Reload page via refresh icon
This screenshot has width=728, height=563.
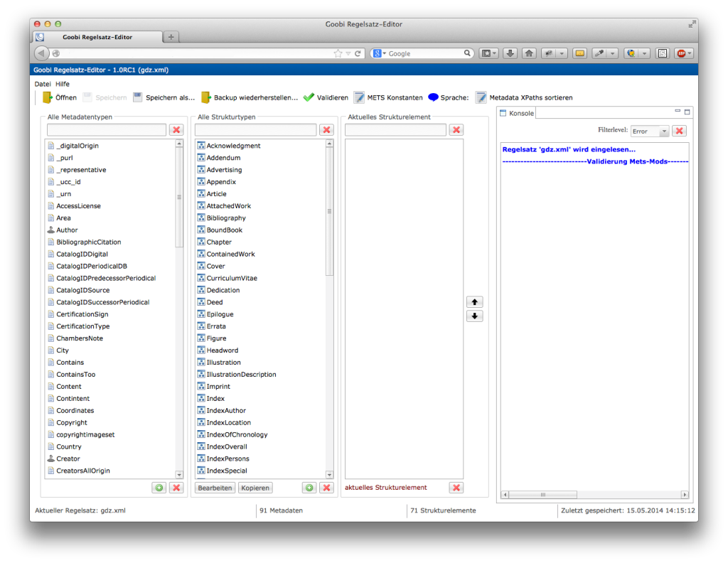[x=358, y=53]
